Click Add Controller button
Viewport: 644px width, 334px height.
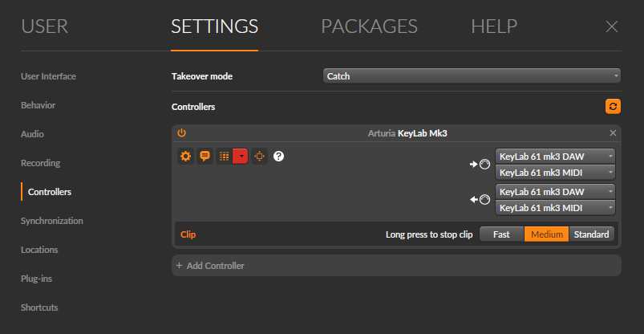pos(210,266)
